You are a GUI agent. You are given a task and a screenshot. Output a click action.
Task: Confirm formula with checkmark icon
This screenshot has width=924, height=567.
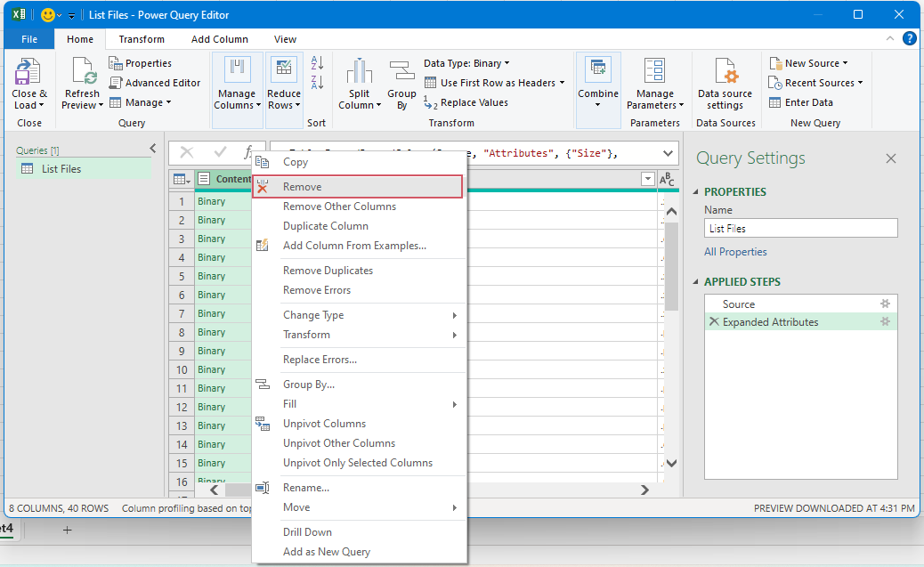coord(221,153)
